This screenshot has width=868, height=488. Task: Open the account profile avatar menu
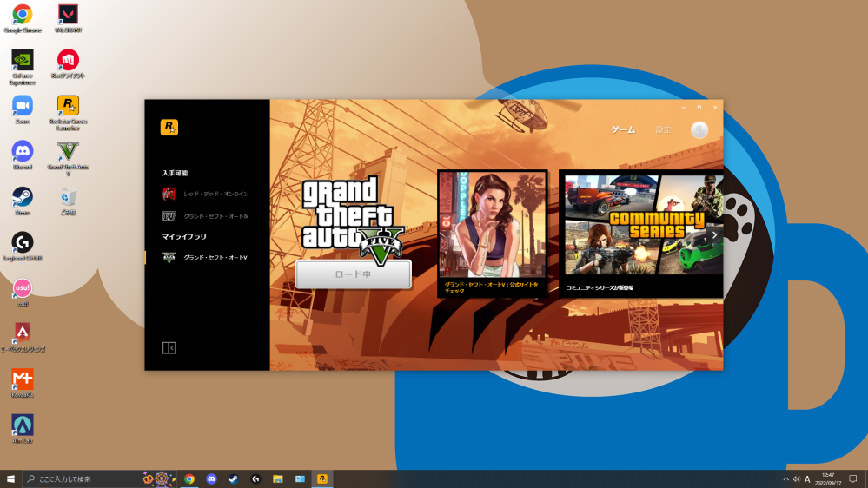[x=699, y=129]
